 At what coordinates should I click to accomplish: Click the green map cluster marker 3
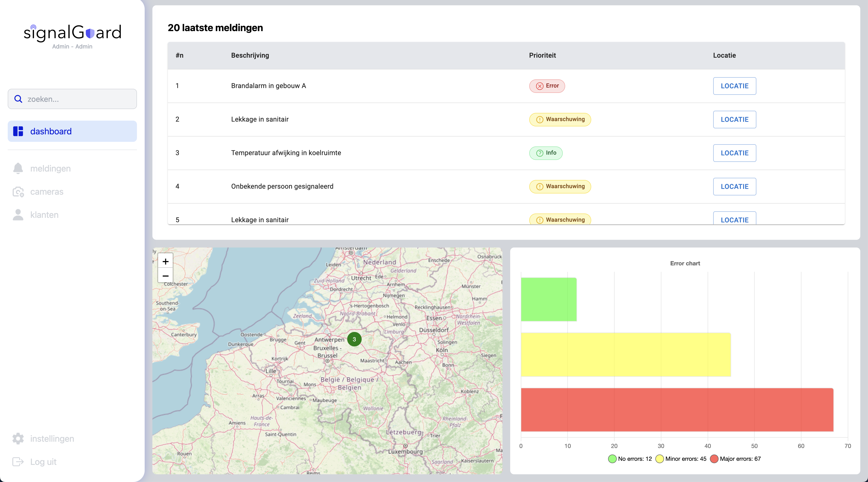click(354, 339)
